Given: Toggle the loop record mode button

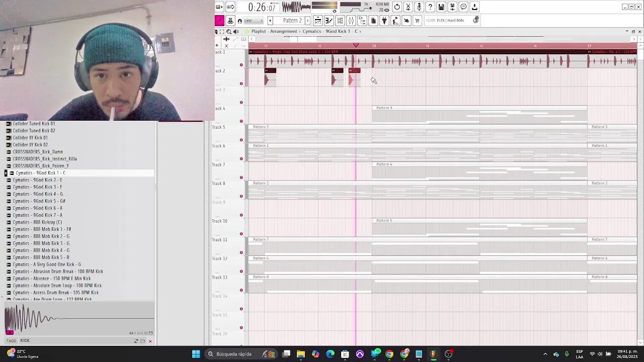Looking at the screenshot, I should pyautogui.click(x=230, y=7).
